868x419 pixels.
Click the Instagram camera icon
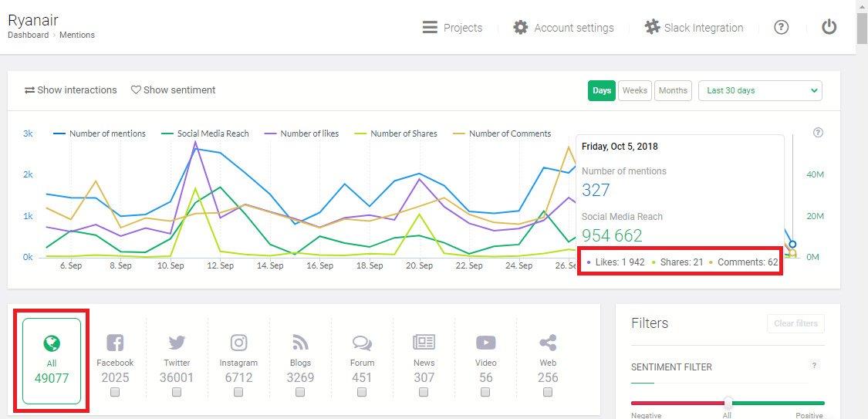point(238,343)
